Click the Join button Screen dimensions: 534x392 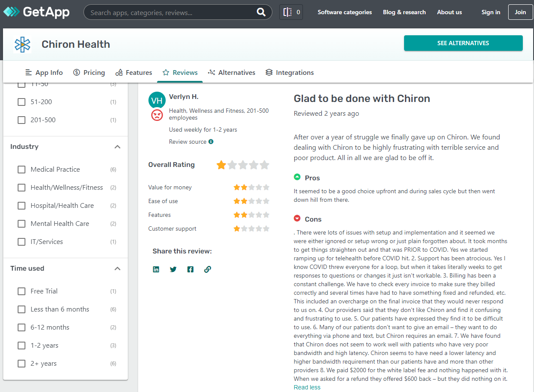coord(520,12)
